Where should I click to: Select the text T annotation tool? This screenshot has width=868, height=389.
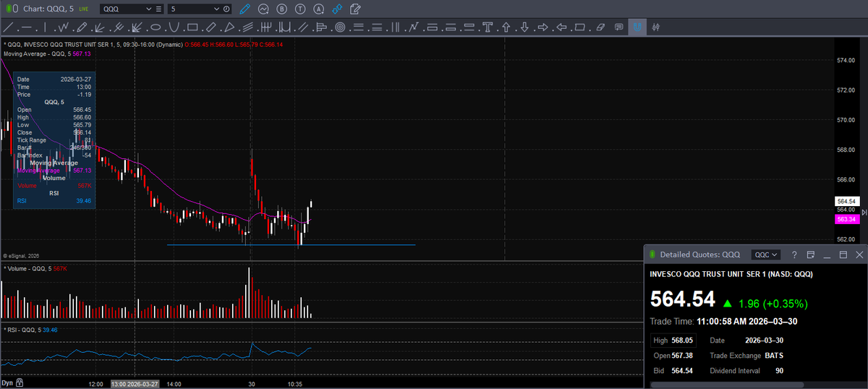[488, 27]
